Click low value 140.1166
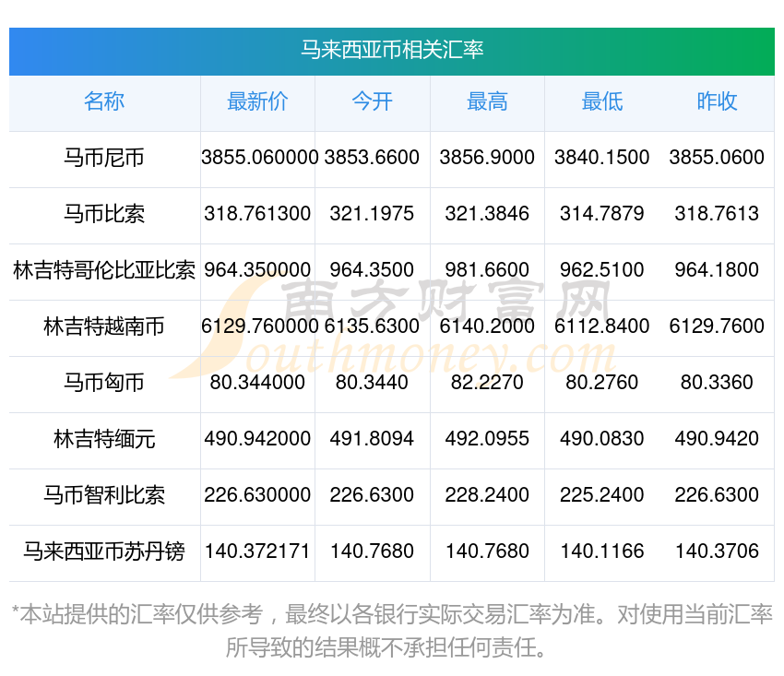The width and height of the screenshot is (784, 676). click(602, 551)
